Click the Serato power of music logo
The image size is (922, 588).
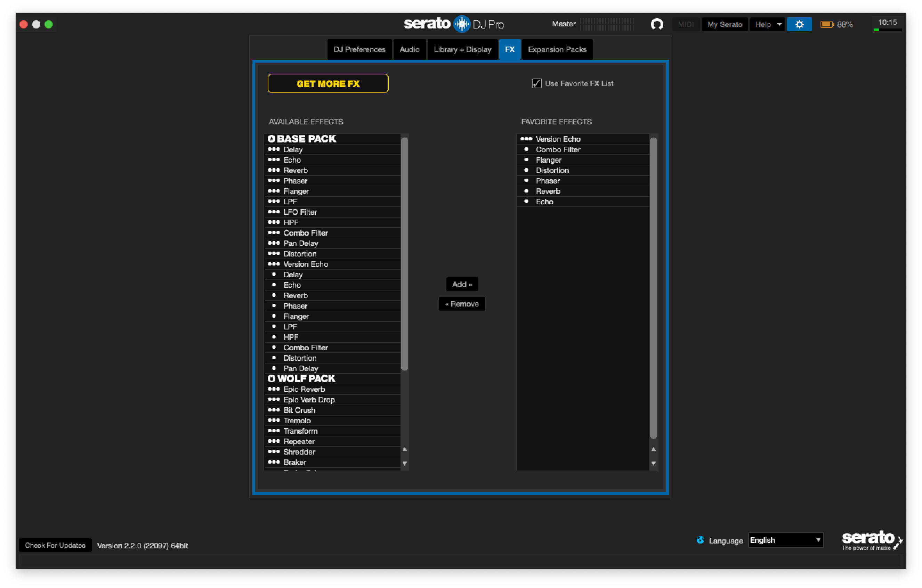coord(872,540)
